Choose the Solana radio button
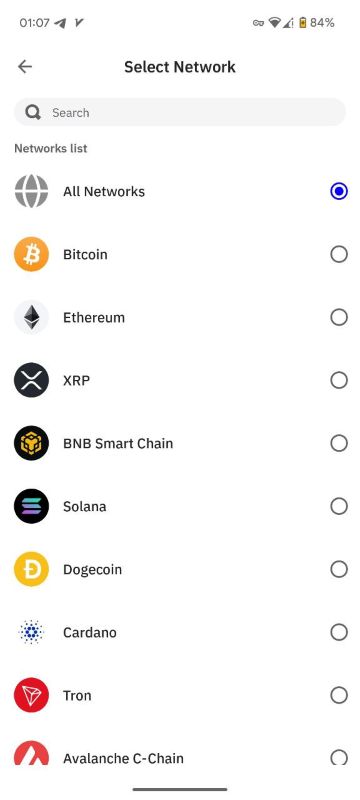Viewport: 360px width, 800px height. [x=339, y=506]
